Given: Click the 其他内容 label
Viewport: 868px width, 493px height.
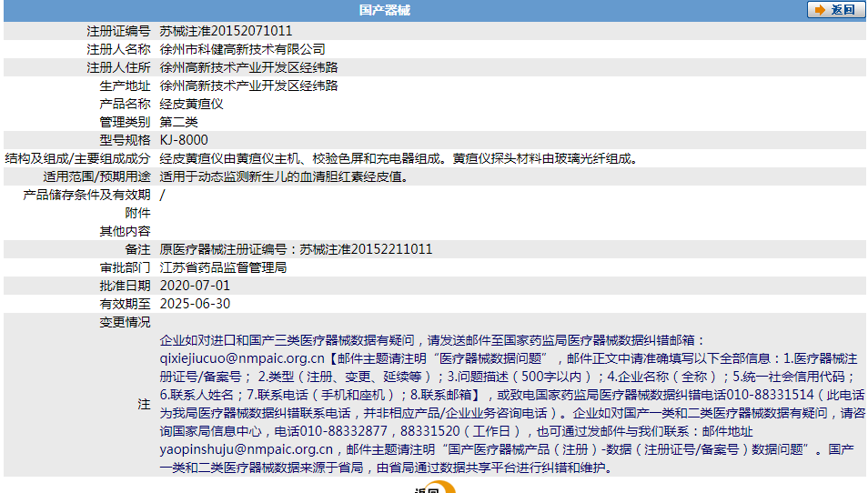Looking at the screenshot, I should coord(126,231).
